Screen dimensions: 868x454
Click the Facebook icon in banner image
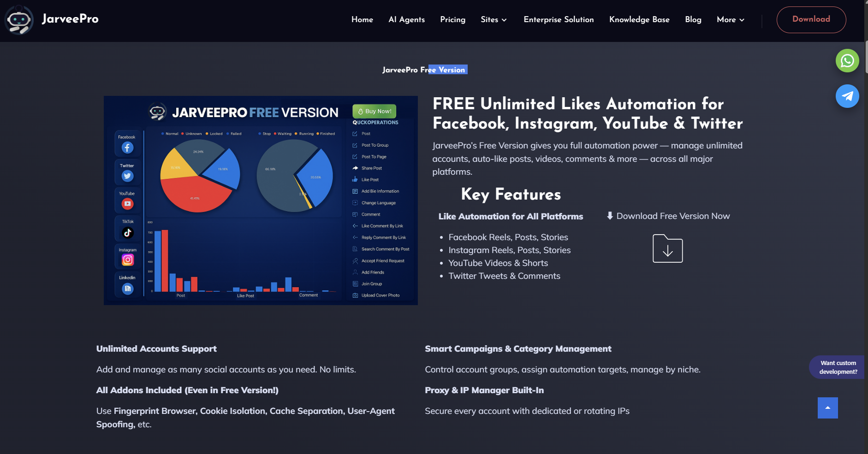[x=128, y=147]
